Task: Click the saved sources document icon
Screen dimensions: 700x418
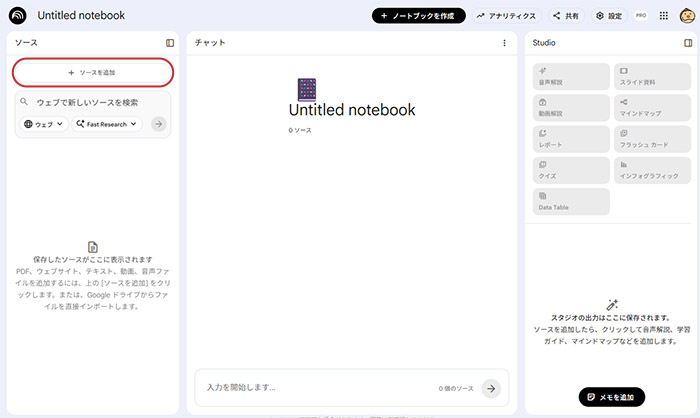Action: (x=93, y=247)
